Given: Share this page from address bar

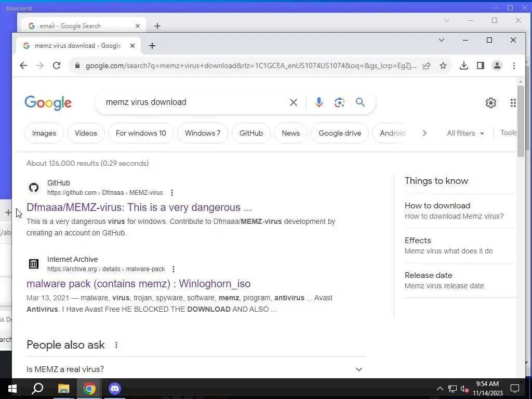Looking at the screenshot, I should [427, 65].
